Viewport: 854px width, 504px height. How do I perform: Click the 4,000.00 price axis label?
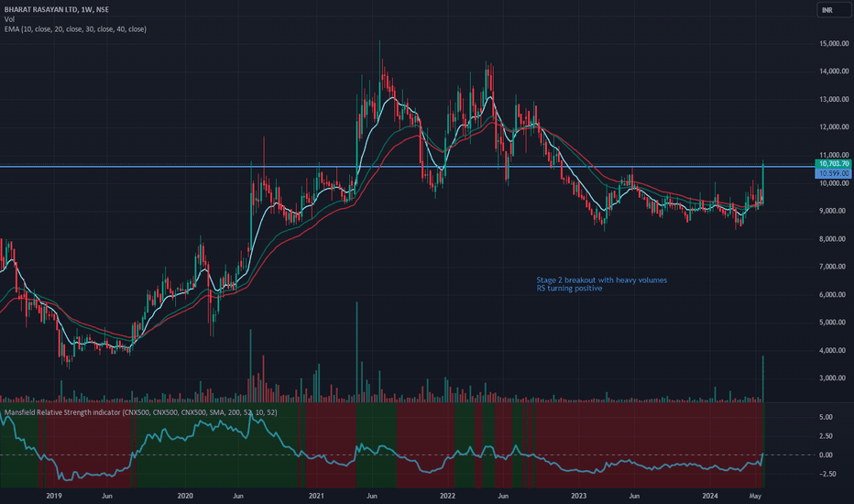pyautogui.click(x=834, y=350)
